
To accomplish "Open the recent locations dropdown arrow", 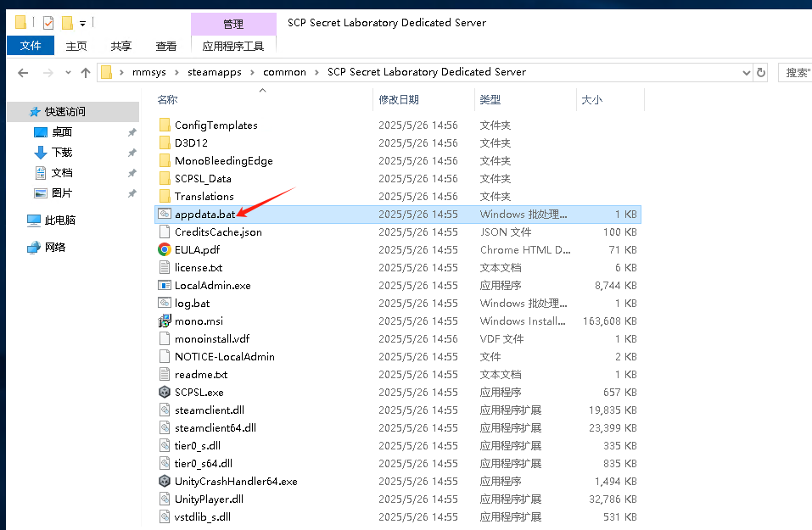I will click(x=68, y=72).
